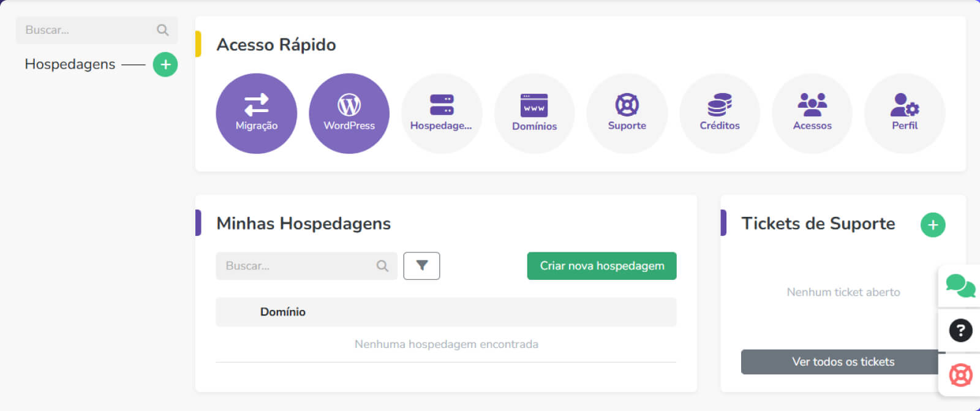Open the hosting filter options
This screenshot has height=411, width=980.
(421, 266)
